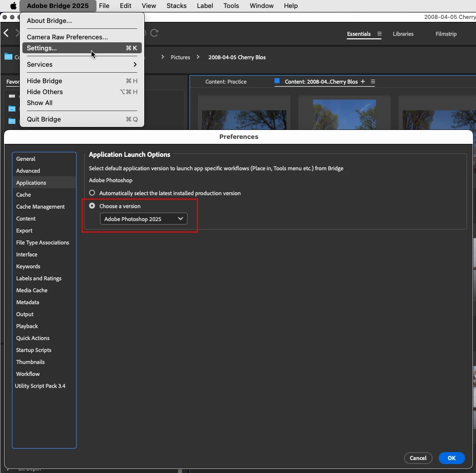Click the first tree photo thumbnail

click(x=244, y=119)
